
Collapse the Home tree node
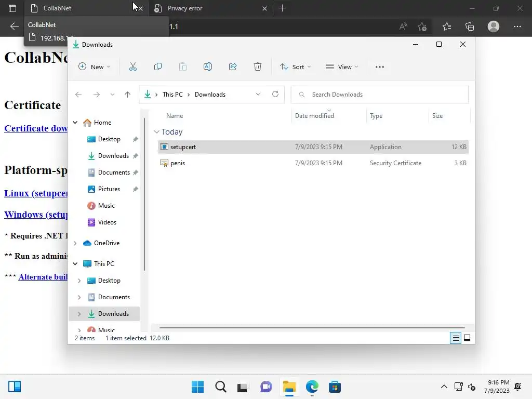tap(75, 123)
